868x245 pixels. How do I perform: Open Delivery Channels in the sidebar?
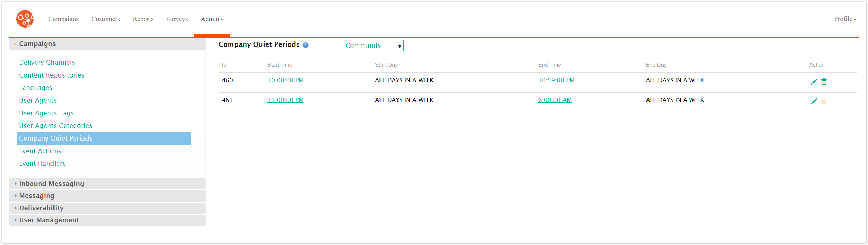click(47, 62)
